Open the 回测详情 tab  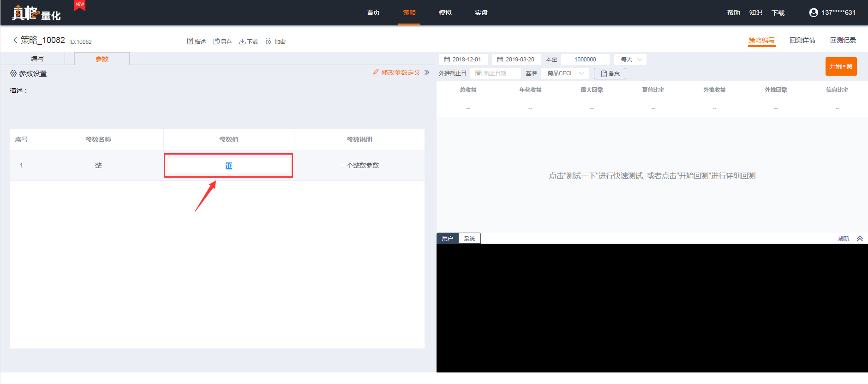tap(802, 40)
